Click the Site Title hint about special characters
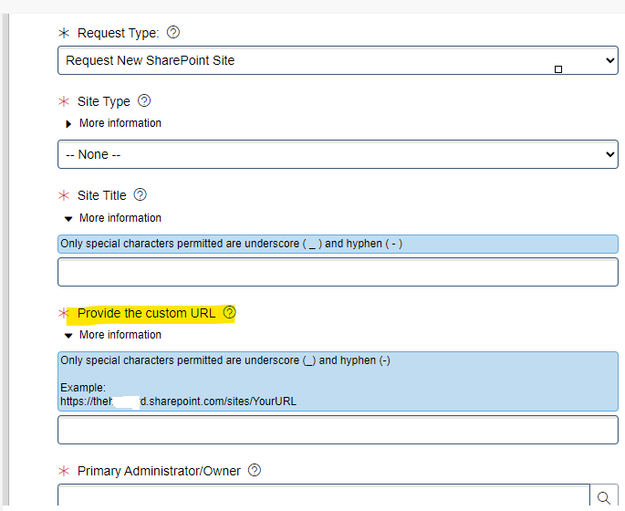The height and width of the screenshot is (511, 625). tap(231, 244)
